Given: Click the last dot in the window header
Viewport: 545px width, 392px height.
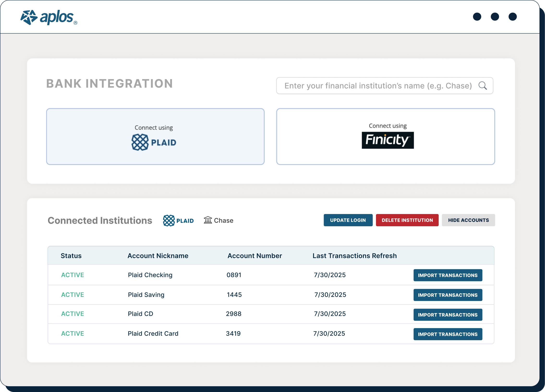Looking at the screenshot, I should pyautogui.click(x=513, y=17).
